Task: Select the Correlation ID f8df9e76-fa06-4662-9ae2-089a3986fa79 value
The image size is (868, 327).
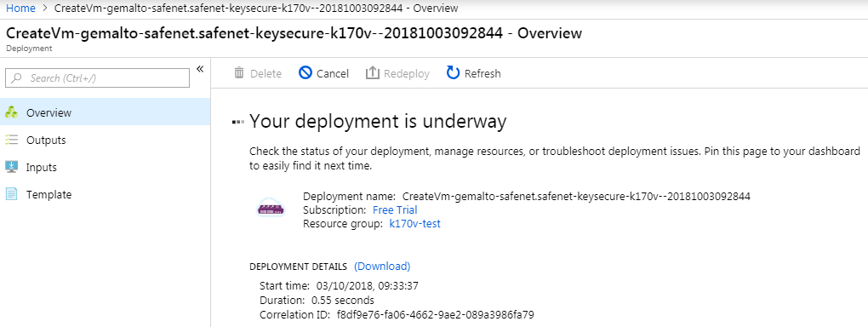Action: [x=435, y=315]
